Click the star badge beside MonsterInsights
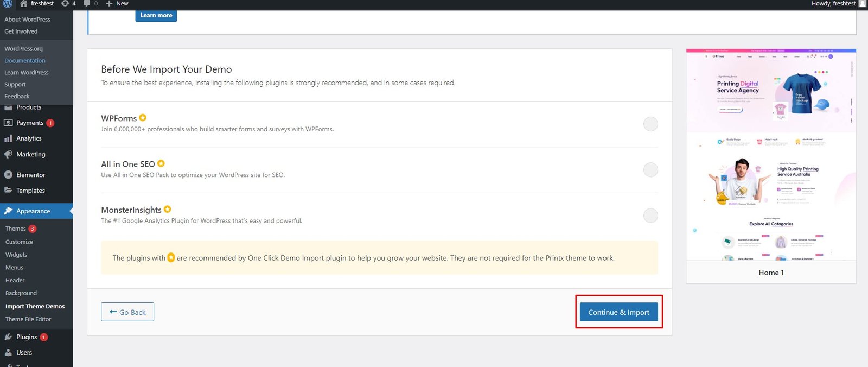This screenshot has width=868, height=367. (168, 209)
